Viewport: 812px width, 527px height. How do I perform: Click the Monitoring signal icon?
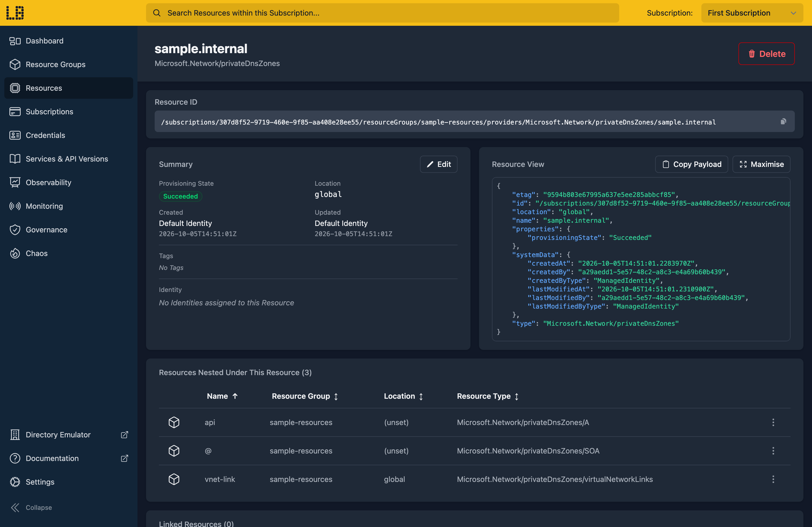15,206
